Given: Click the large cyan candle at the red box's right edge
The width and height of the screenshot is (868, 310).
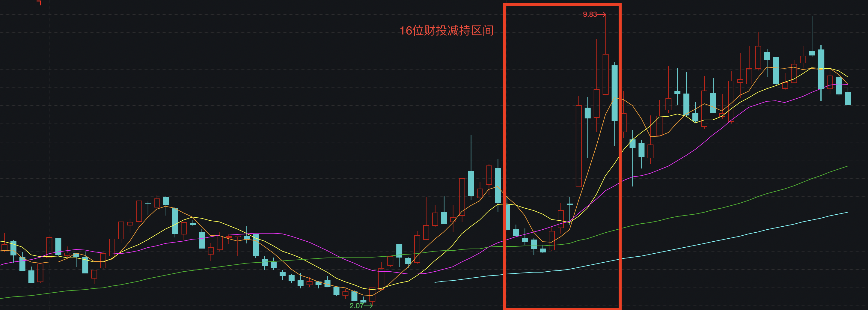Looking at the screenshot, I should [x=615, y=93].
